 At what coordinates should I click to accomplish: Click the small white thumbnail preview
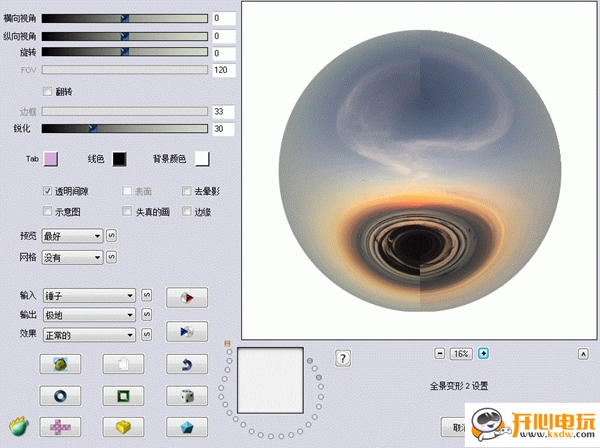pyautogui.click(x=270, y=380)
